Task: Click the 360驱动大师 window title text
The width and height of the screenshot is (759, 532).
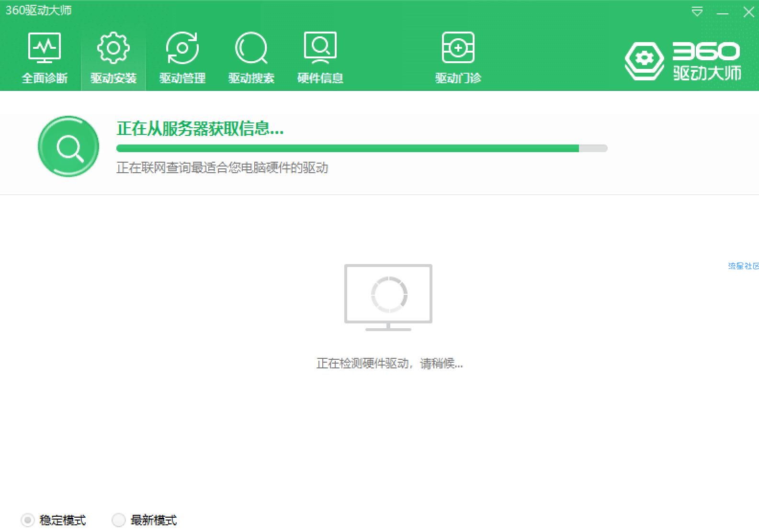Action: point(38,11)
